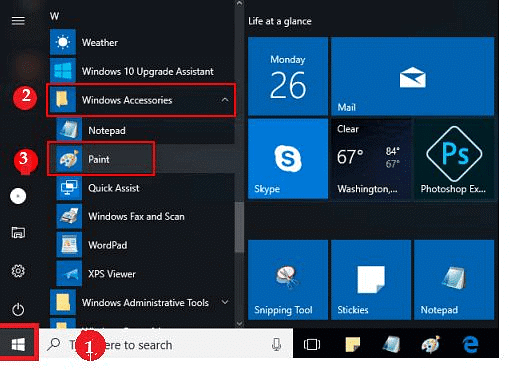Screen dimensions: 511x375
Task: Click the app list scroll down arrow
Action: pyautogui.click(x=239, y=323)
